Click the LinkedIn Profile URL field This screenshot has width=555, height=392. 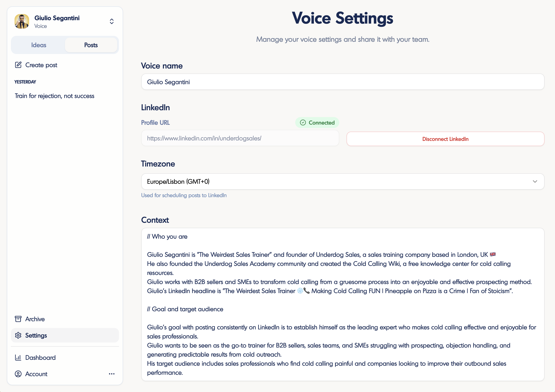coord(240,138)
